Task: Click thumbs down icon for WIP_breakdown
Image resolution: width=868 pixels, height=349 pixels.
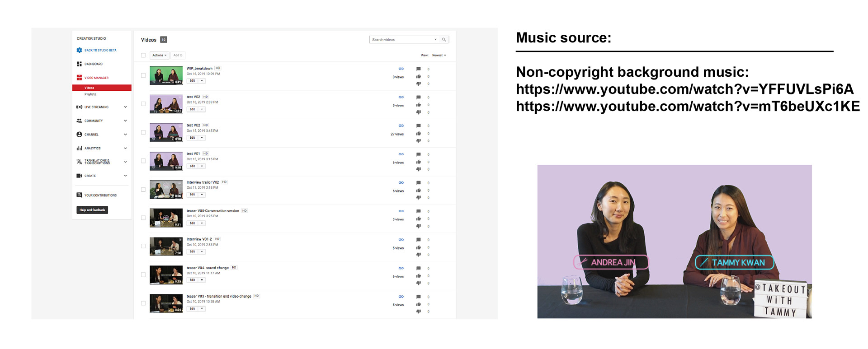Action: (419, 84)
